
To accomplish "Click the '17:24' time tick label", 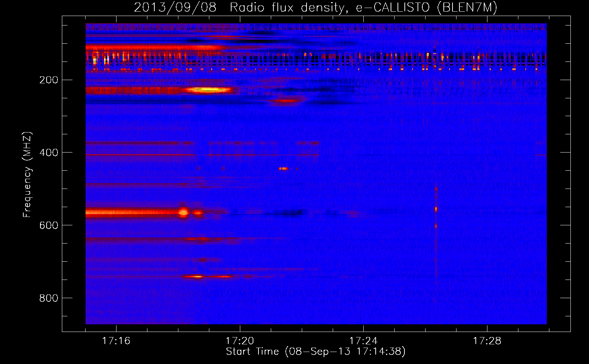I will tap(363, 341).
